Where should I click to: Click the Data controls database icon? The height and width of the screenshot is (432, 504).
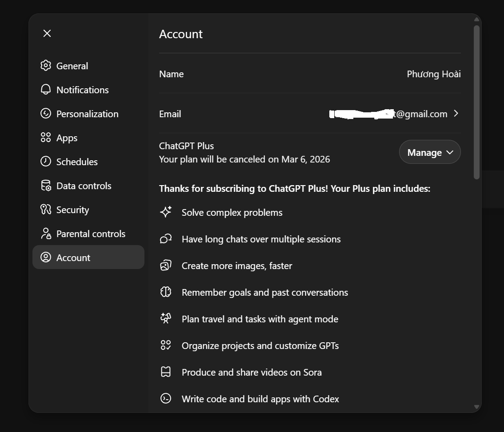46,185
